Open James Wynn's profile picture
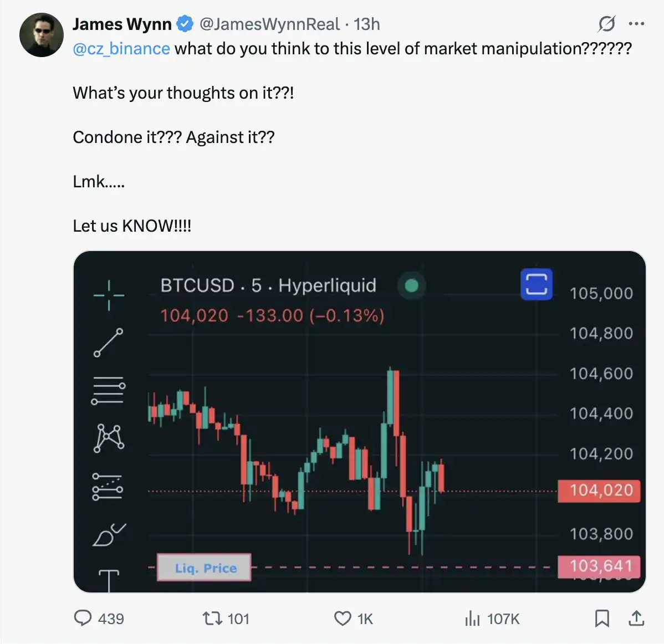The image size is (664, 644). click(x=42, y=35)
